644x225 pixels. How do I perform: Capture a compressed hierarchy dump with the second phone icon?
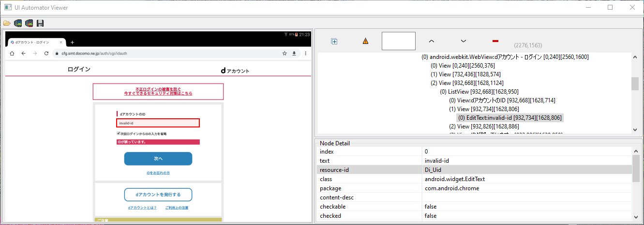coord(29,23)
